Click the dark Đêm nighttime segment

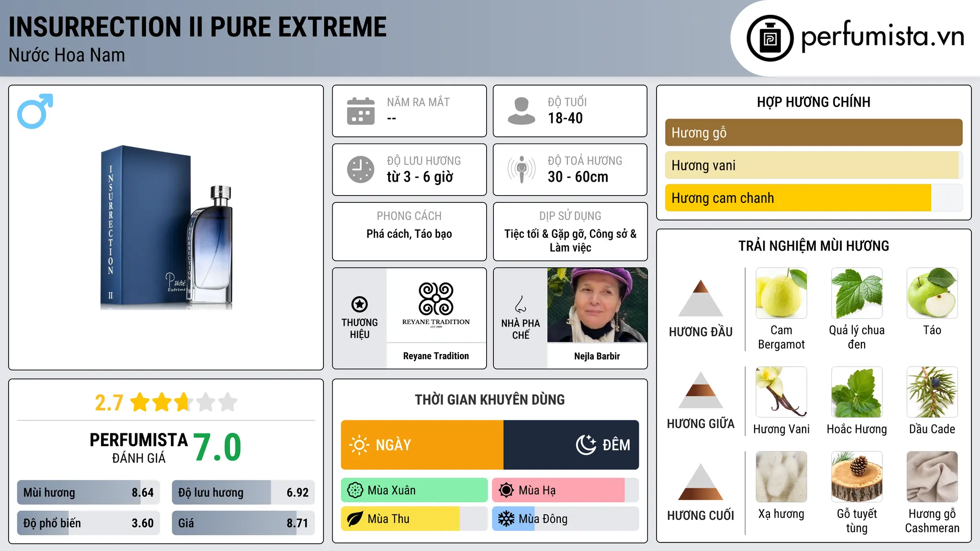(571, 445)
